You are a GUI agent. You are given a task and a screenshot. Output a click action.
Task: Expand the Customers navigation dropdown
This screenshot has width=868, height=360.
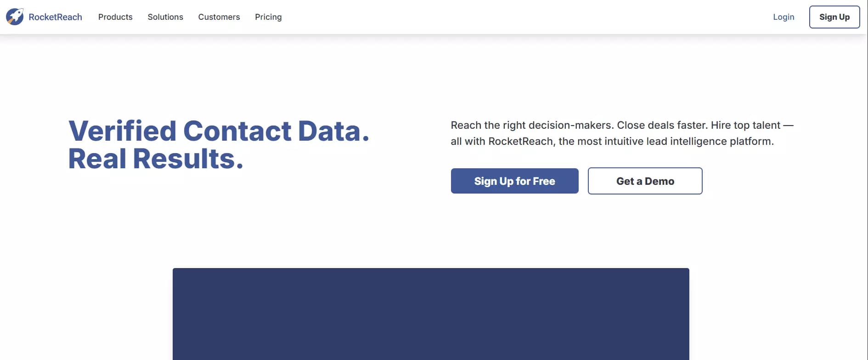[x=219, y=17]
